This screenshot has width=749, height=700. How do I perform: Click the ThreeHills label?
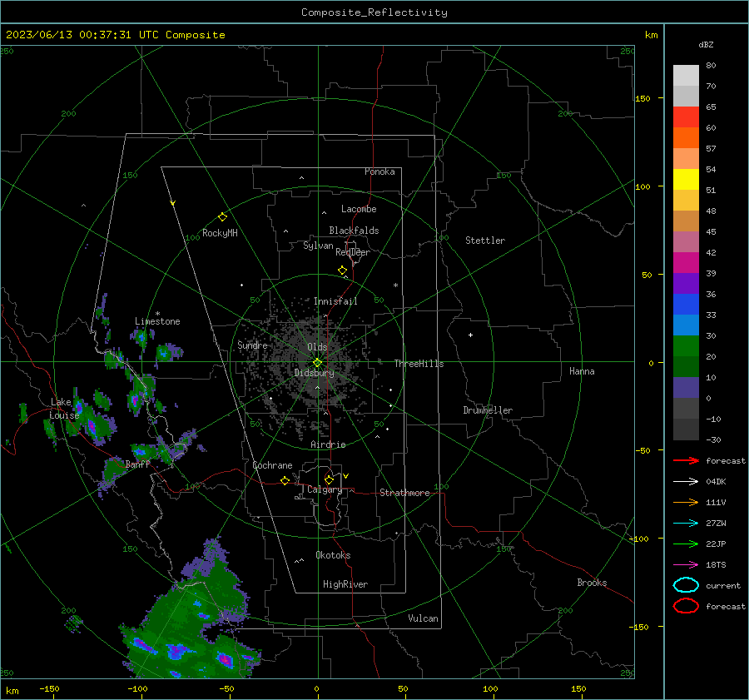coord(419,364)
